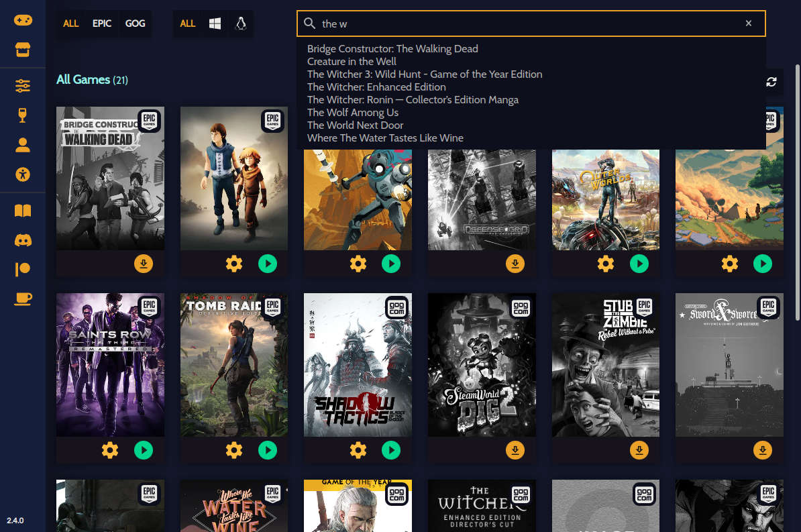Filter library to show only EPIC games
Viewport: 801px width, 532px height.
[x=101, y=23]
